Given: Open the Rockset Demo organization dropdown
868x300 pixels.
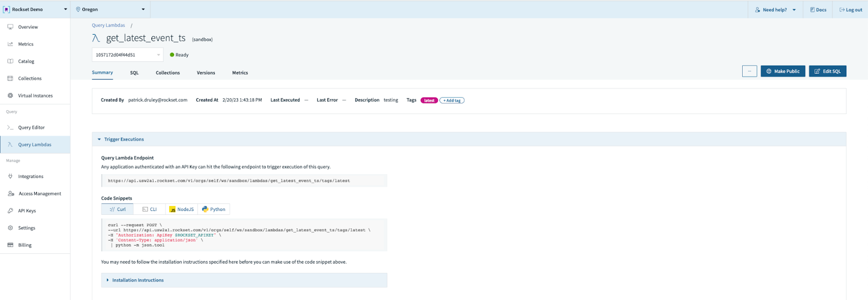Looking at the screenshot, I should pos(35,9).
